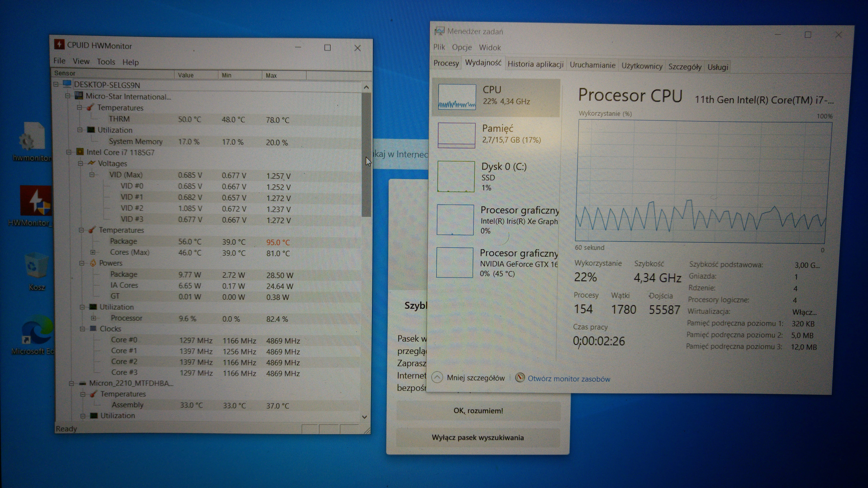
Task: Switch to the Szczegóły tab
Action: 685,67
